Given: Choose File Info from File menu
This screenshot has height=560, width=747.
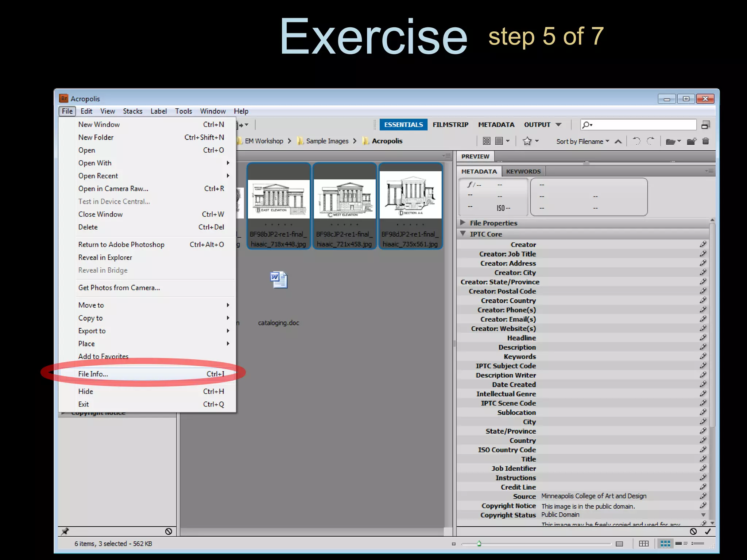Looking at the screenshot, I should [93, 374].
